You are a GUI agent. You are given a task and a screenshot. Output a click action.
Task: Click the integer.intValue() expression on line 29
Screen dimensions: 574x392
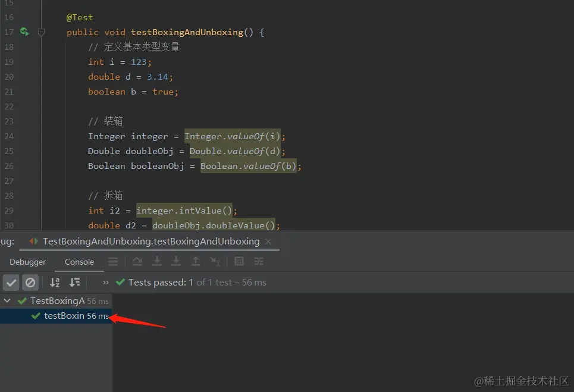coord(184,211)
